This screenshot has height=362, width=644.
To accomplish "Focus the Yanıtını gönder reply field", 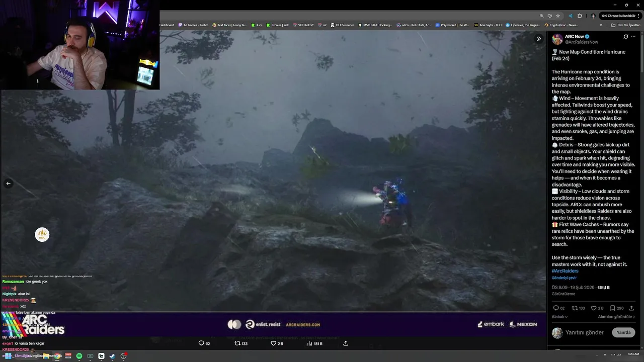I will point(584,332).
